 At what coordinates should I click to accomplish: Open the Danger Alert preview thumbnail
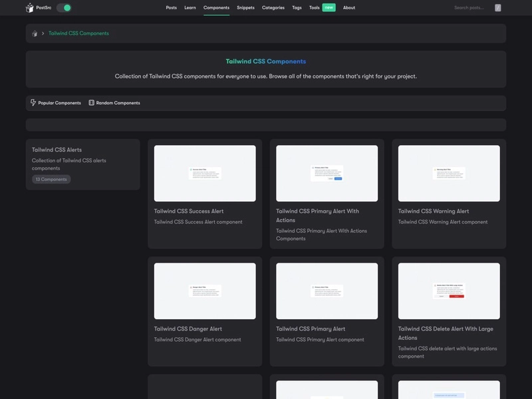pyautogui.click(x=205, y=291)
